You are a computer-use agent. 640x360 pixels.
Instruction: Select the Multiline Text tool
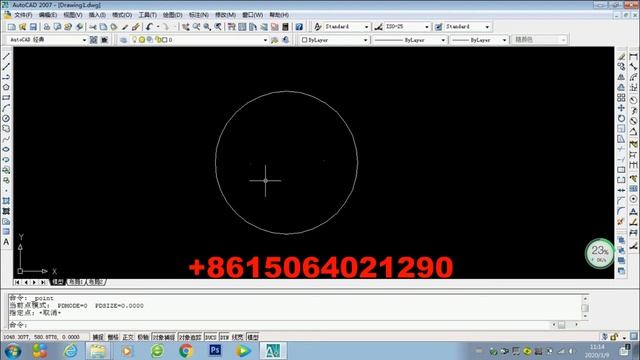6,242
